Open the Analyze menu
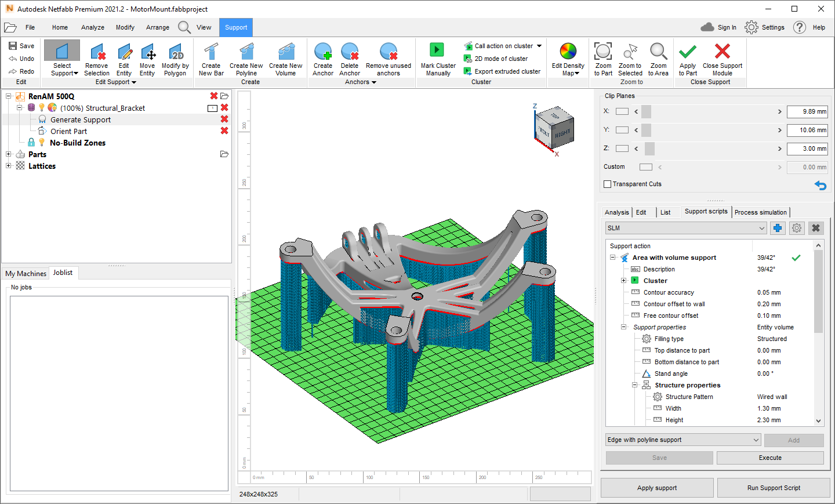Image resolution: width=835 pixels, height=504 pixels. pyautogui.click(x=93, y=27)
